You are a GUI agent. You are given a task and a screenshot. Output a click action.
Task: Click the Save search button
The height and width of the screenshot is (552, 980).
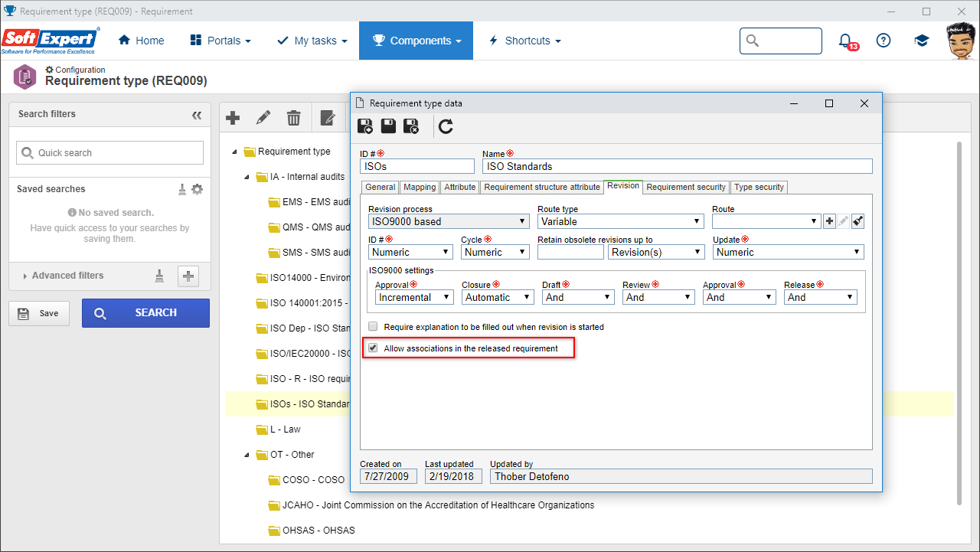click(38, 313)
